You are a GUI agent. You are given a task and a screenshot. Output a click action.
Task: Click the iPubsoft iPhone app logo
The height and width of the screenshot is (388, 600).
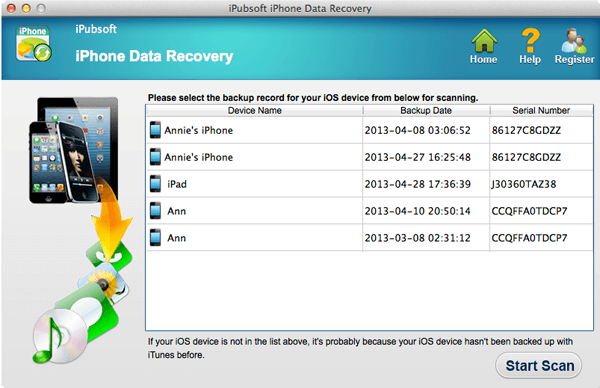tap(34, 43)
